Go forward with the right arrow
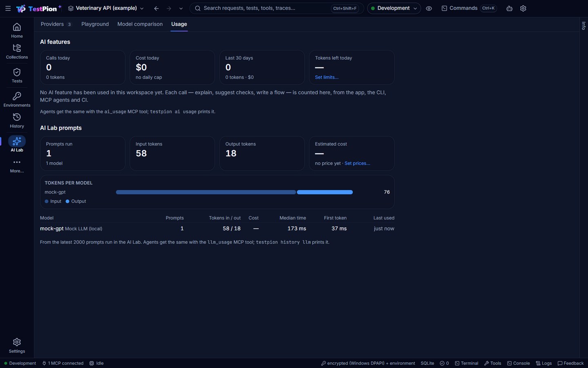This screenshot has height=368, width=588. coord(169,8)
